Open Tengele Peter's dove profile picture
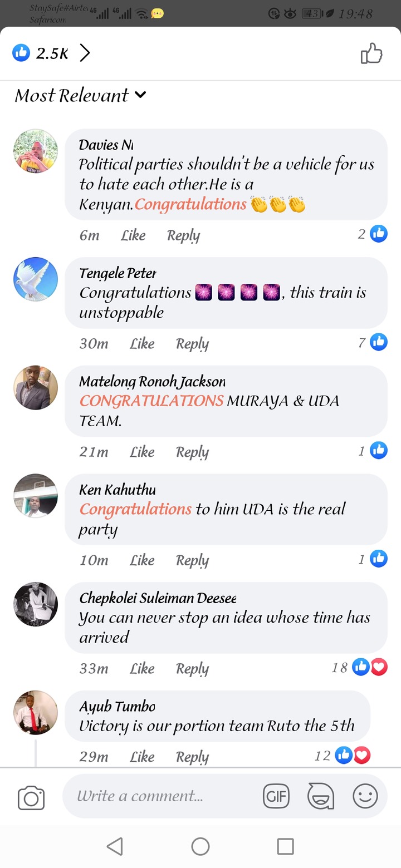Viewport: 401px width, 868px height. tap(36, 279)
